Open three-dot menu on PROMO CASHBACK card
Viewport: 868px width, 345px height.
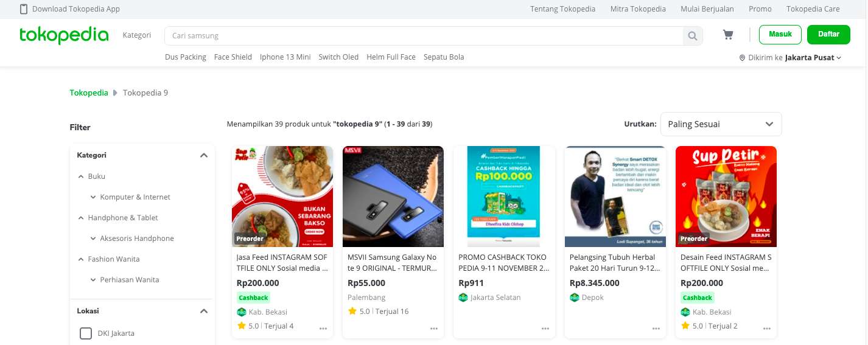click(545, 329)
